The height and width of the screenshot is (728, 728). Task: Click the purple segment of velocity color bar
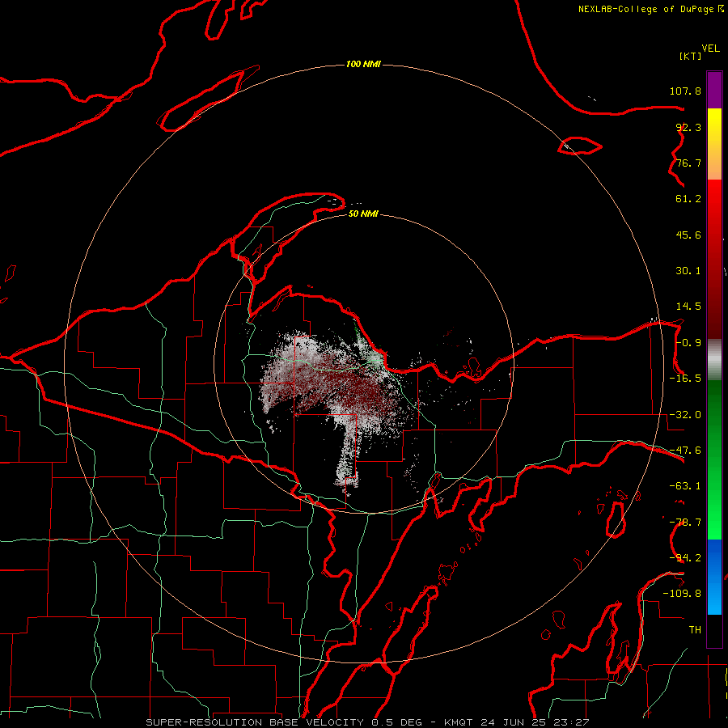[x=714, y=90]
